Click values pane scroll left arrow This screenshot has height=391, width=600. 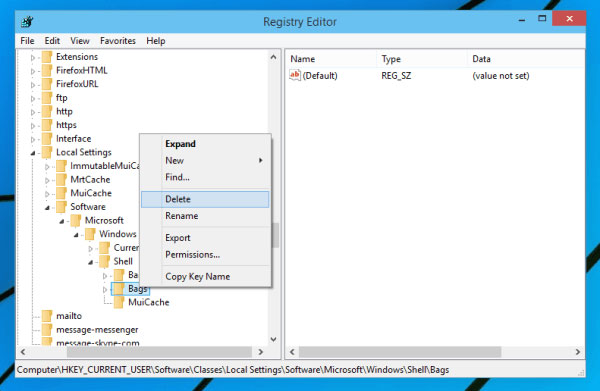pyautogui.click(x=292, y=352)
